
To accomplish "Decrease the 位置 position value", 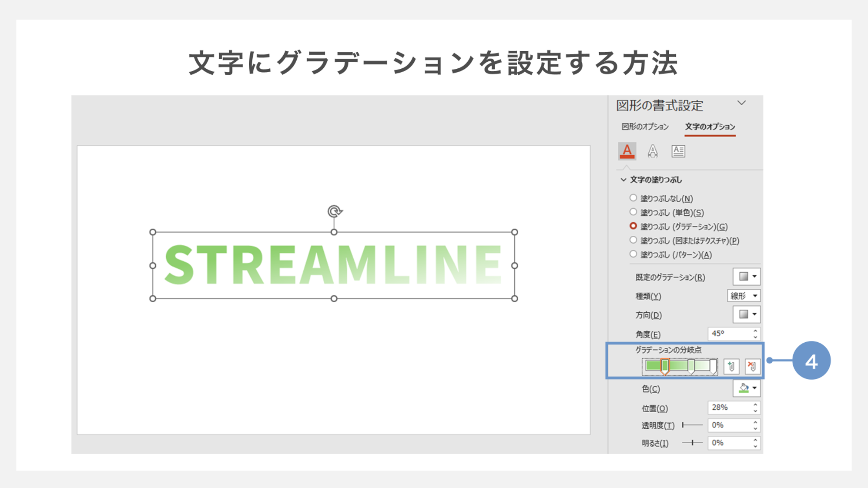I will pyautogui.click(x=756, y=411).
